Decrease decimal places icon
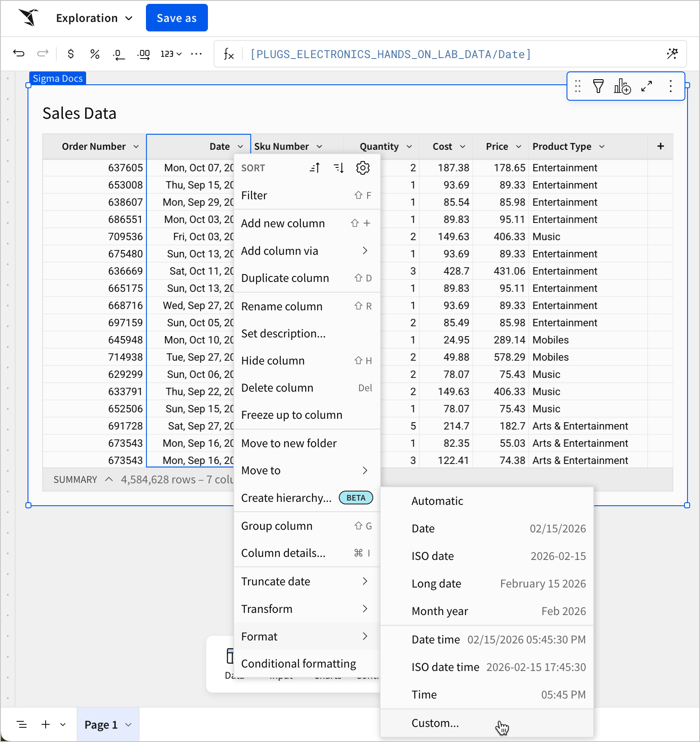Screen dimensions: 700x742 (119, 54)
